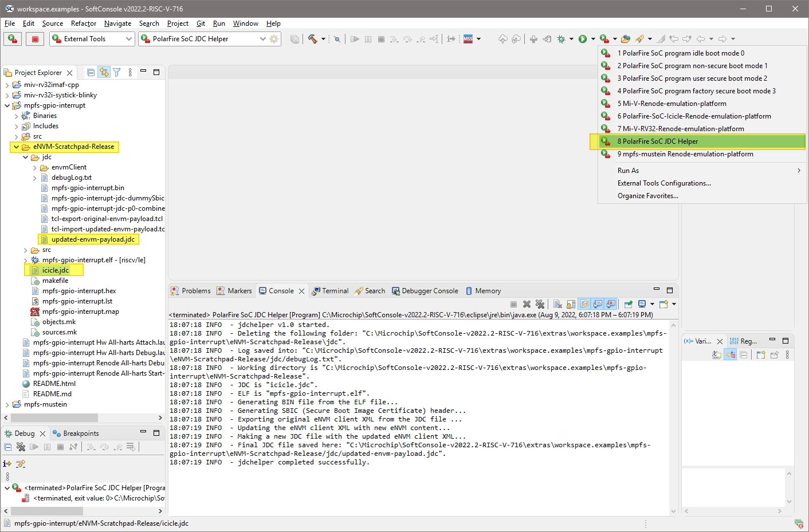Collapse terminated PolarFire SoC JDC Helper debug entry
The width and height of the screenshot is (809, 532).
coord(7,488)
